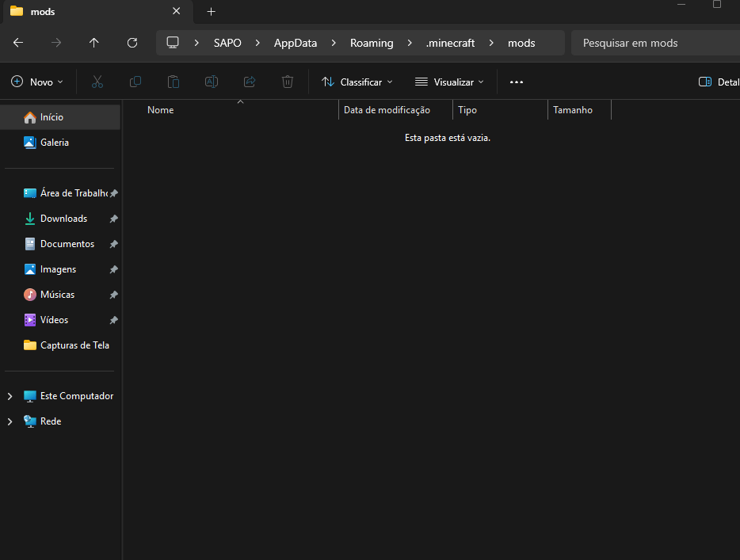Open Documentos in the sidebar
Screen dimensions: 740x560
point(60,244)
